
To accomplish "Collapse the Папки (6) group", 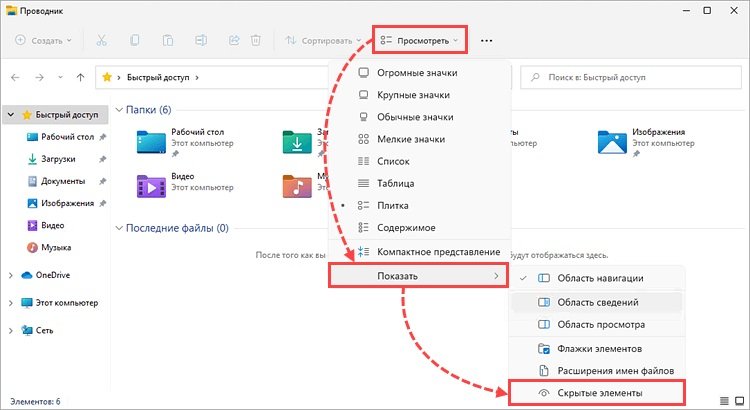I will click(x=119, y=110).
